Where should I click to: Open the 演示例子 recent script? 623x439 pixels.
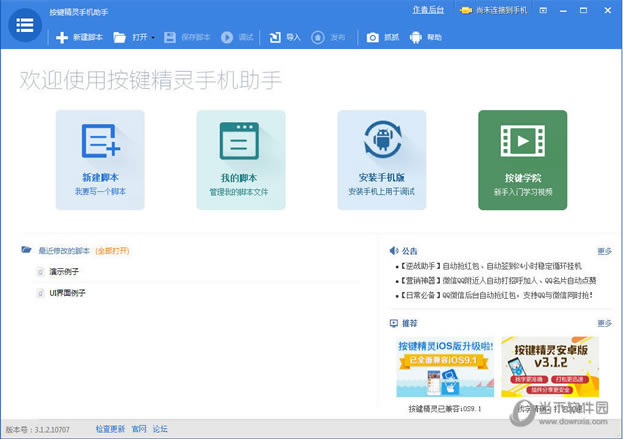click(64, 271)
